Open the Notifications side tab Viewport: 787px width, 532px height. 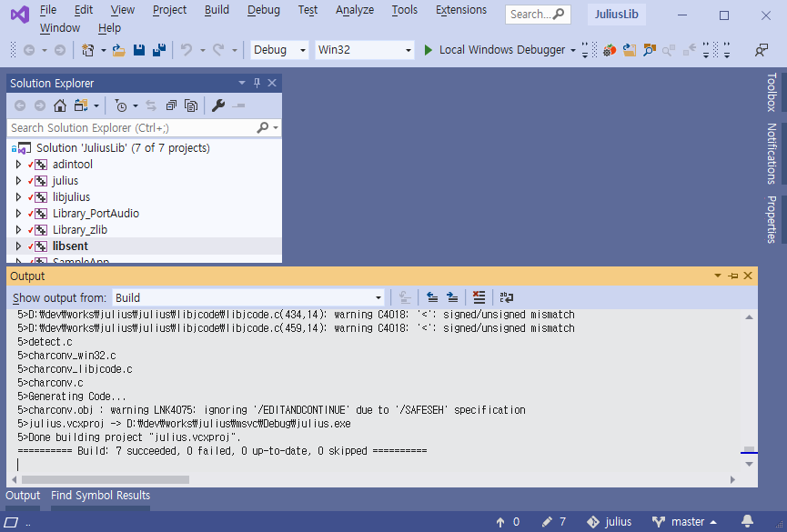[x=772, y=154]
